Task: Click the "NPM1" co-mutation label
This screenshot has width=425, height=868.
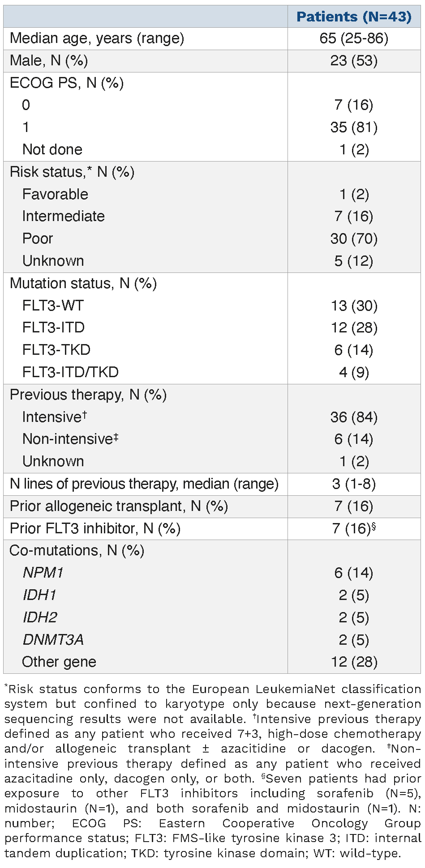Action: click(43, 573)
